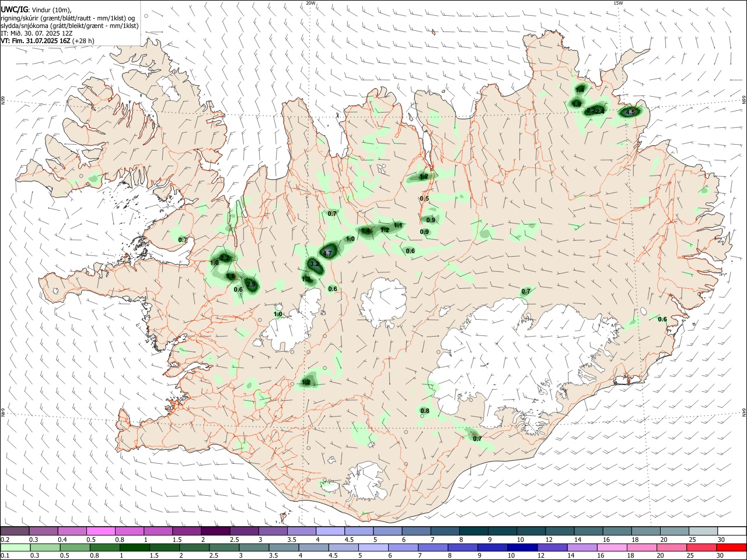Click the darkest purple 2 swatch in the upper scale

click(215, 531)
